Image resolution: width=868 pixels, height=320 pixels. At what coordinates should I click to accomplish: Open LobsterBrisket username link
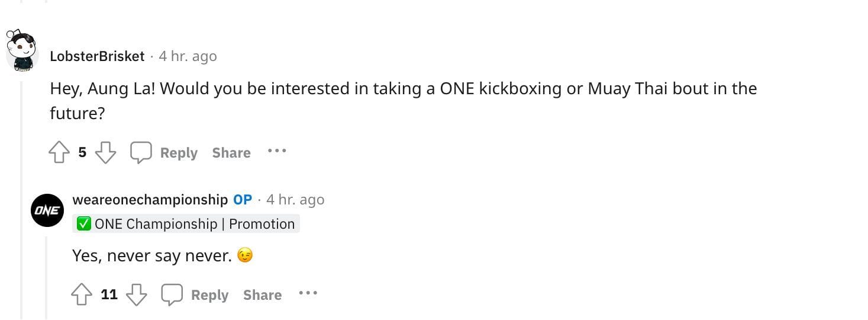97,56
